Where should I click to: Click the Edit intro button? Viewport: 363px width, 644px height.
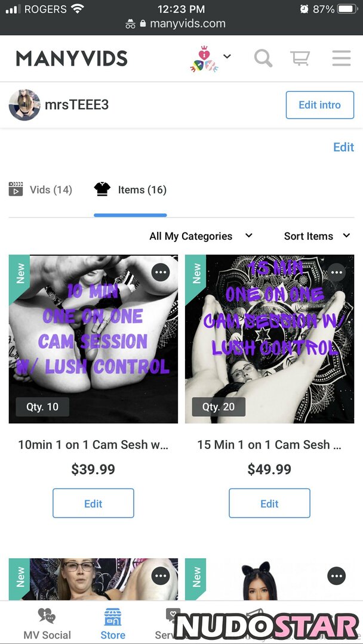(320, 105)
